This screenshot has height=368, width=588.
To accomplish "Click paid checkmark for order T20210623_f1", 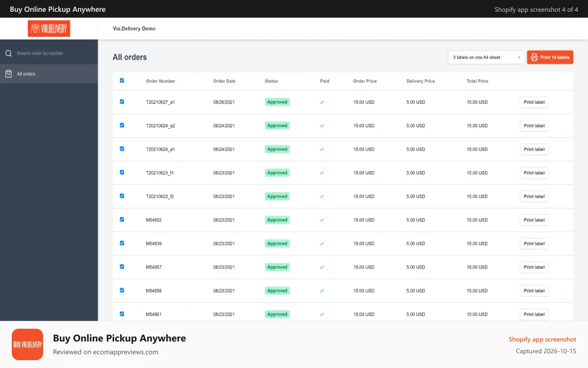I will 322,173.
